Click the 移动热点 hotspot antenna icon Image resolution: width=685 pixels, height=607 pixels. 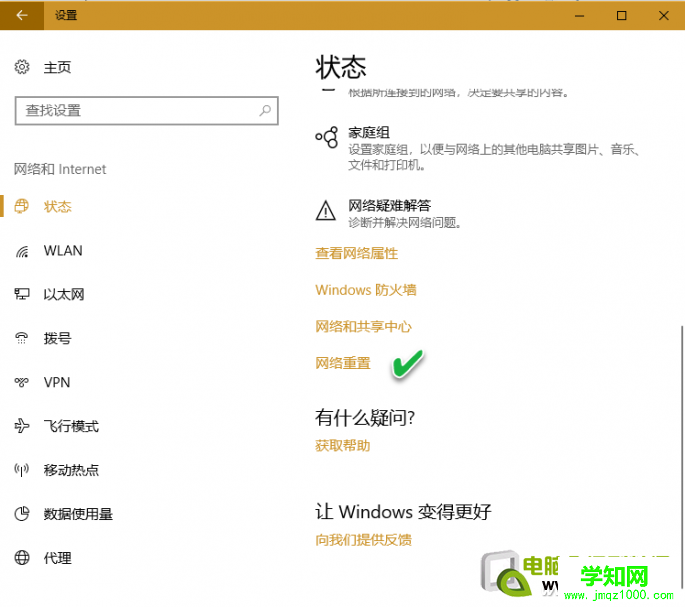(22, 470)
